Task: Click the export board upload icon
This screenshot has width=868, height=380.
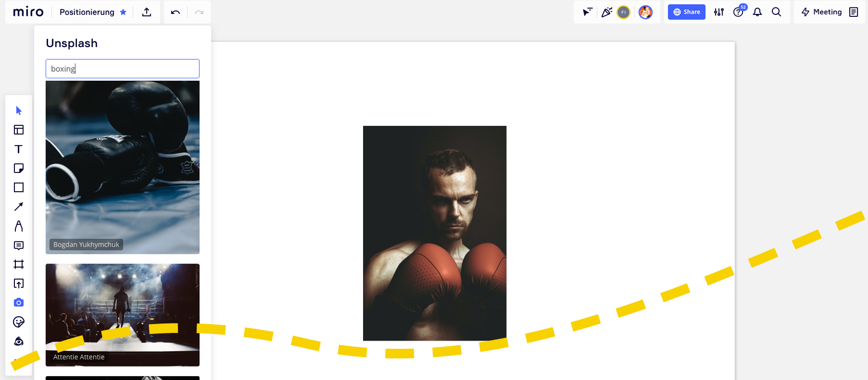Action: tap(147, 12)
